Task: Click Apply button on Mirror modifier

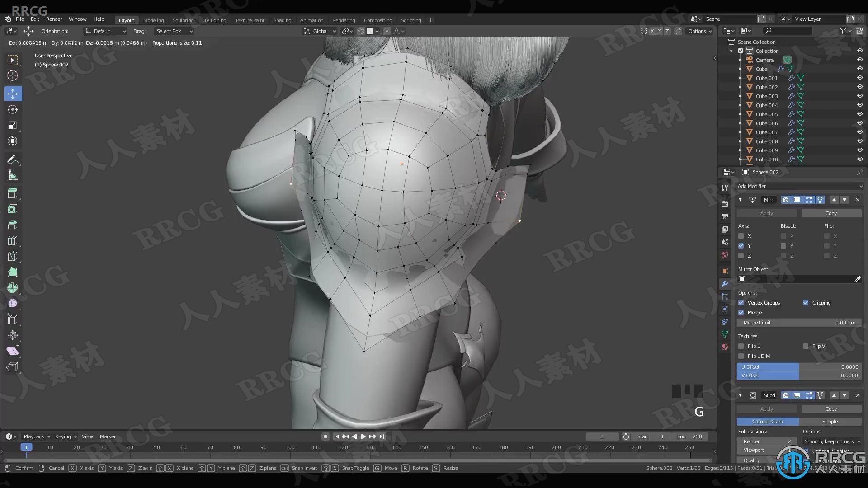Action: 767,213
